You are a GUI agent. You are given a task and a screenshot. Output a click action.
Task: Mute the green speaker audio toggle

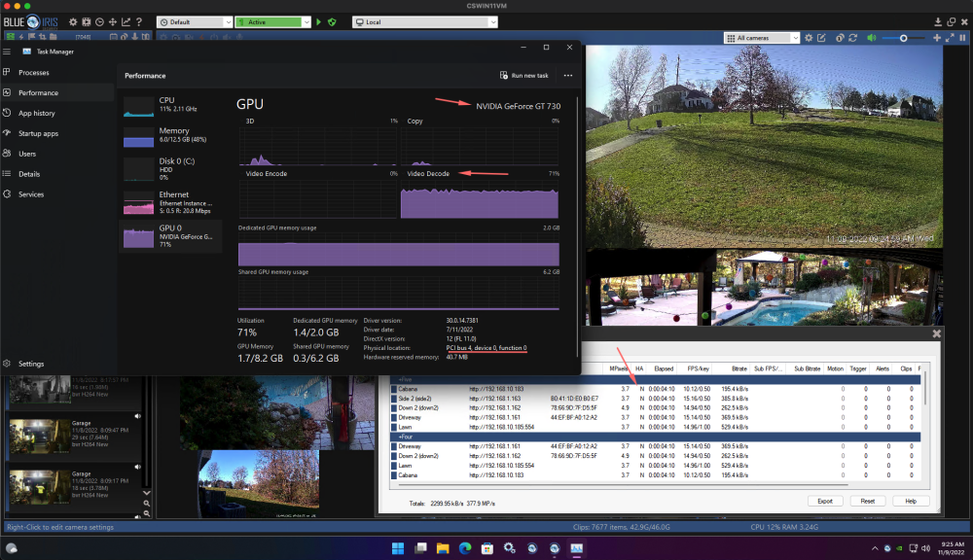(871, 38)
